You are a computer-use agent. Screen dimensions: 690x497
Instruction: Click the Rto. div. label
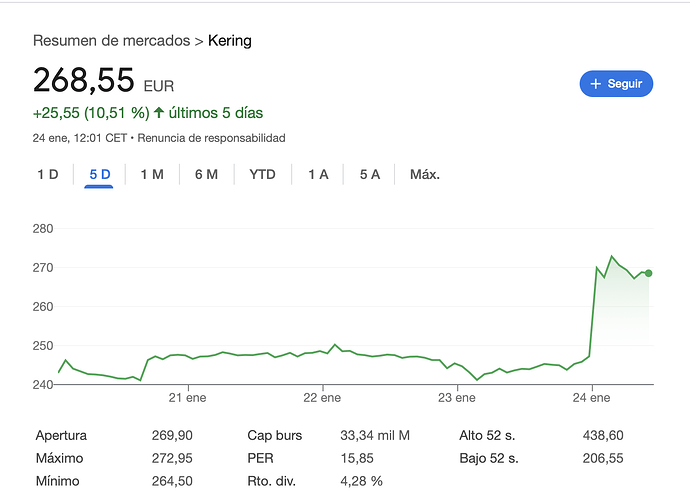272,481
